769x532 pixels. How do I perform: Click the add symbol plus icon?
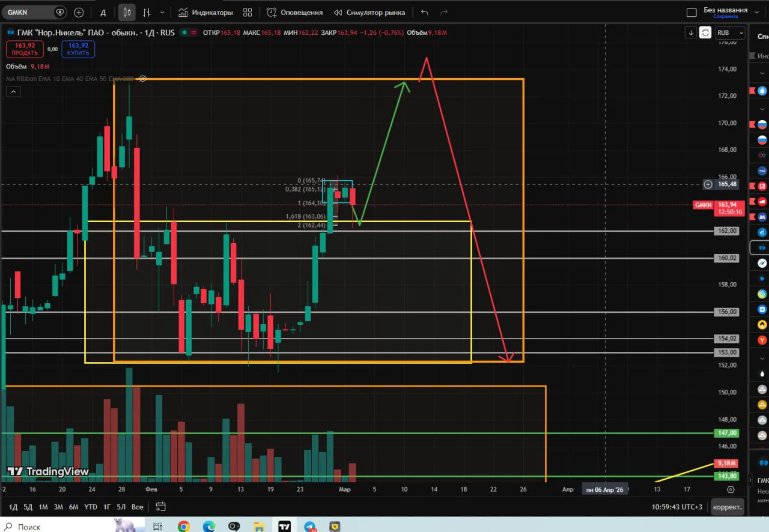point(79,12)
